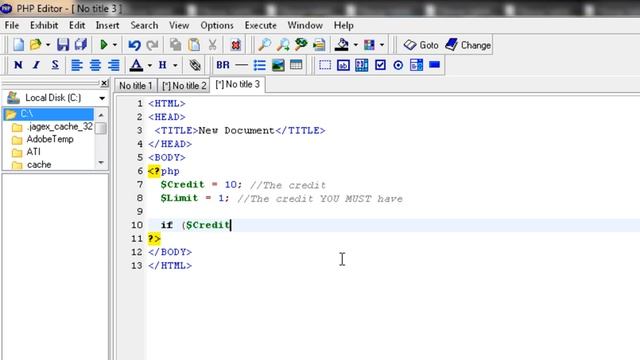This screenshot has width=640, height=360.
Task: Open the Edit menu
Action: click(x=77, y=25)
